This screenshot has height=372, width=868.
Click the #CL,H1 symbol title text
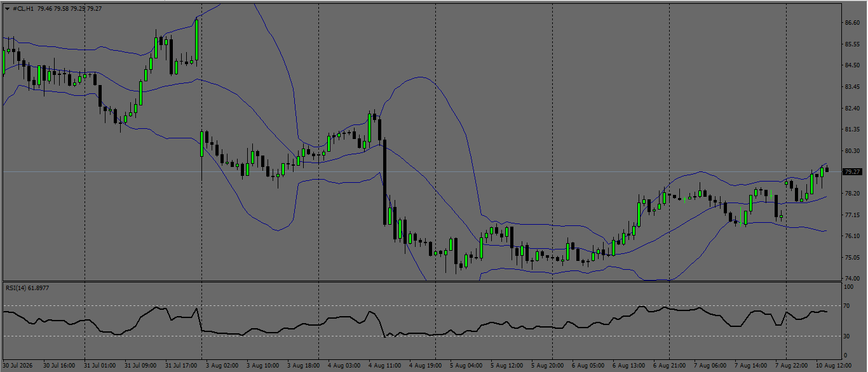pyautogui.click(x=24, y=9)
